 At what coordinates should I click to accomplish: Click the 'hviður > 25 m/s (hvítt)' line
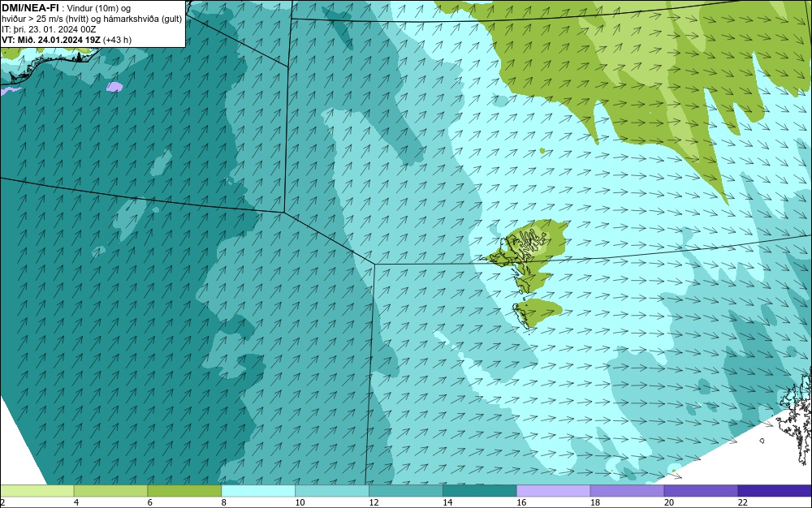(45, 19)
